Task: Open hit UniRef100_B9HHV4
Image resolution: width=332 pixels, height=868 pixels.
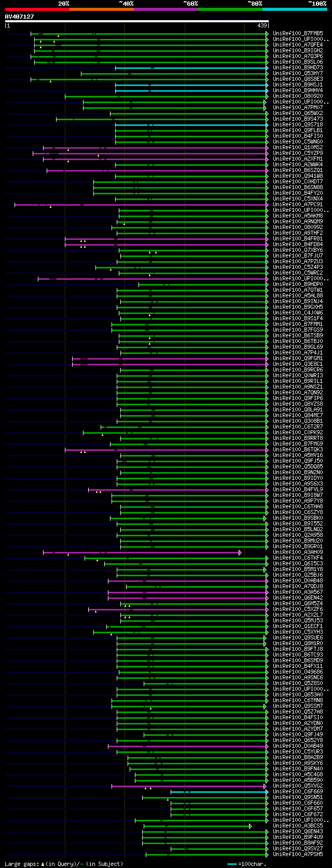Action: coord(298,90)
